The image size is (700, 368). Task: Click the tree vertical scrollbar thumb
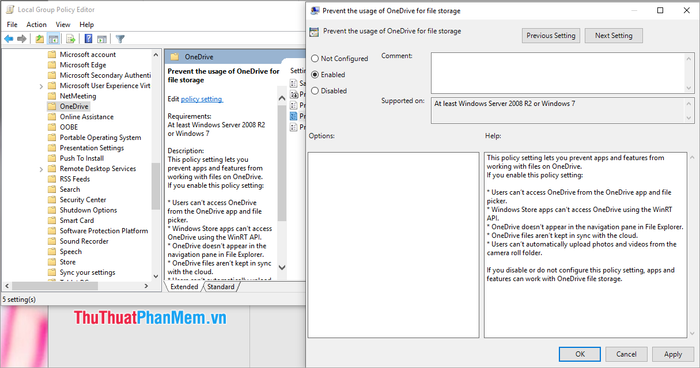click(x=155, y=186)
